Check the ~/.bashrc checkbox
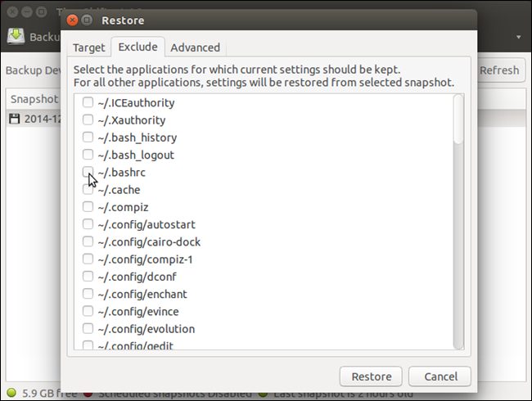Screen dimensions: 532x401 click(88, 172)
